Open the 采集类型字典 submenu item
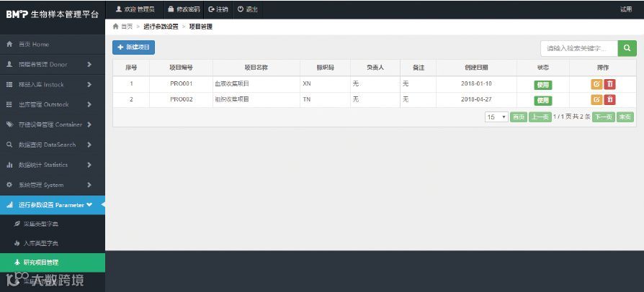The image size is (644, 292). point(53,224)
